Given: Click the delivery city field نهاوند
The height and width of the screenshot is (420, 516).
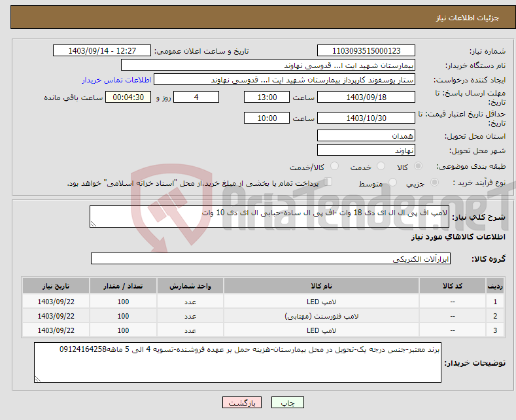Looking at the screenshot, I should click(366, 150).
